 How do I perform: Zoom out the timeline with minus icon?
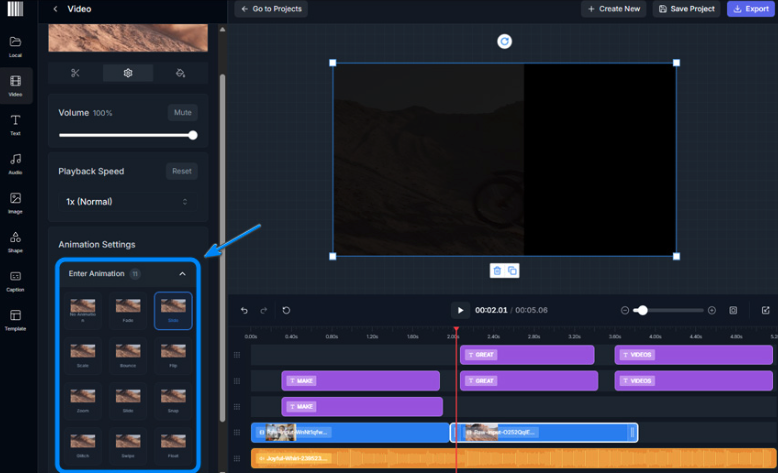tap(625, 310)
